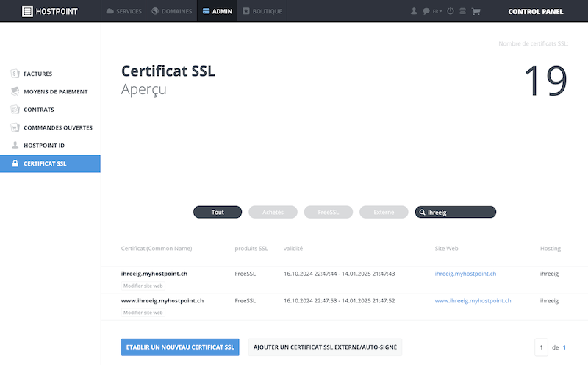Click the Hostpoint ID person icon

point(15,145)
